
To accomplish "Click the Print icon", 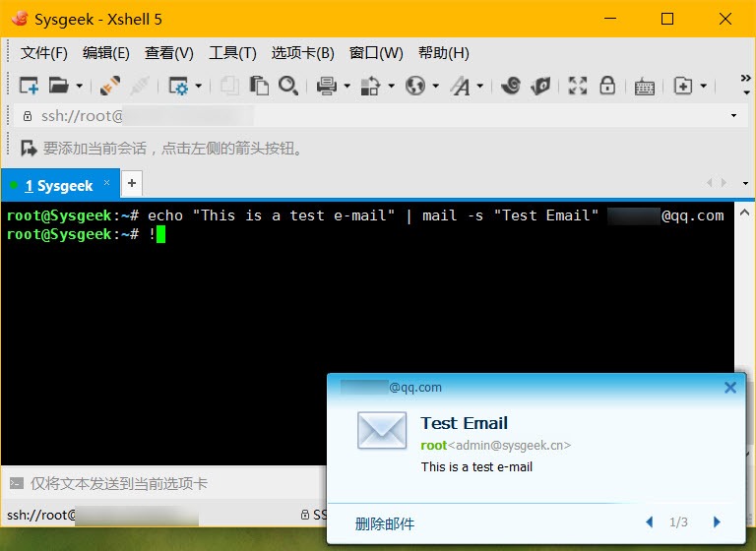I will tap(327, 86).
